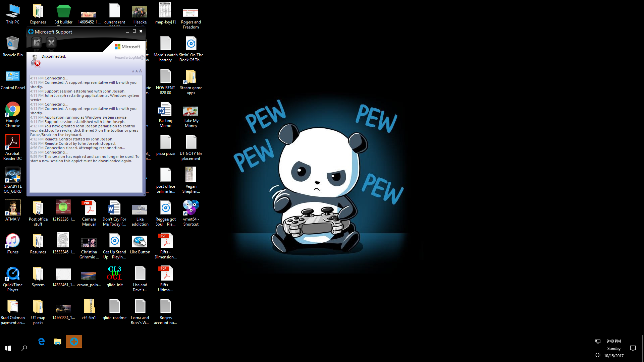This screenshot has width=644, height=362.
Task: Click the X end session toolbar button
Action: (x=51, y=43)
